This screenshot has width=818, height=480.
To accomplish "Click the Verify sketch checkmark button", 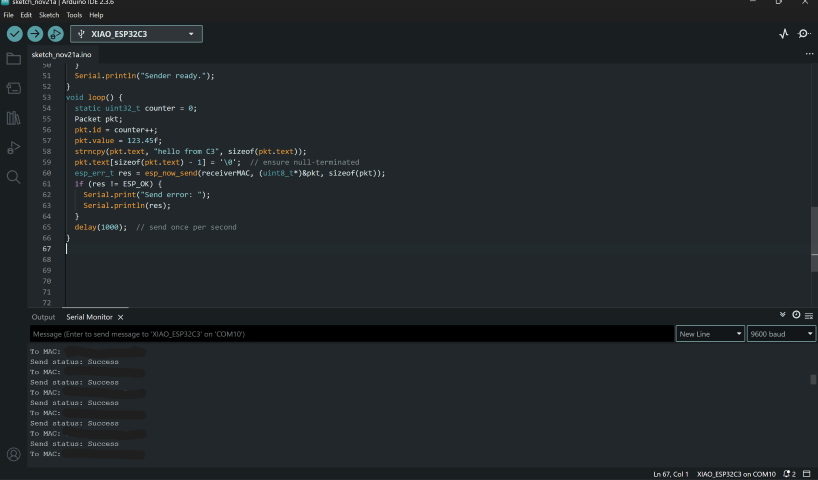I will click(x=14, y=34).
